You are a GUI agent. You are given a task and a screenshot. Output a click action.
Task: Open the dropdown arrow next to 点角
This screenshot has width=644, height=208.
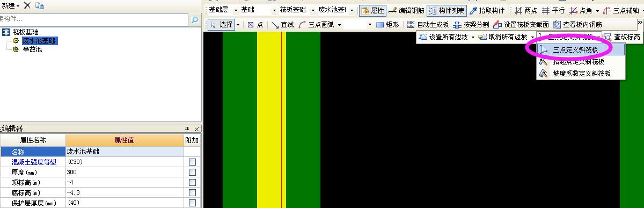click(597, 10)
